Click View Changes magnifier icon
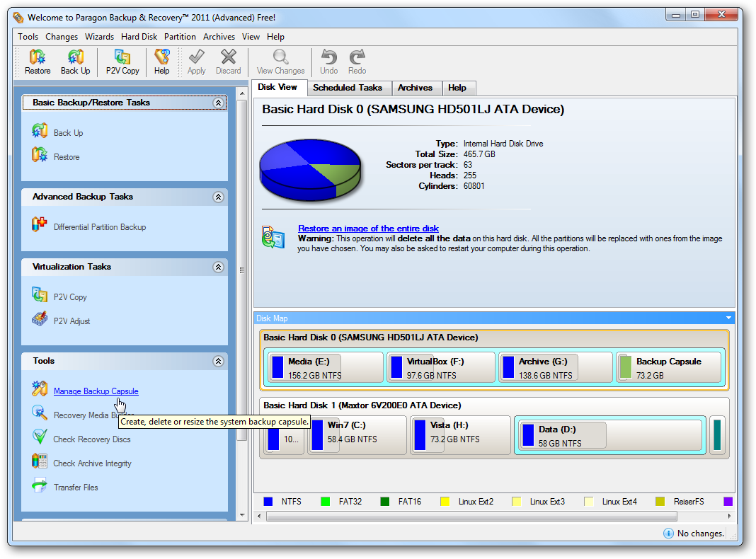 (x=280, y=57)
